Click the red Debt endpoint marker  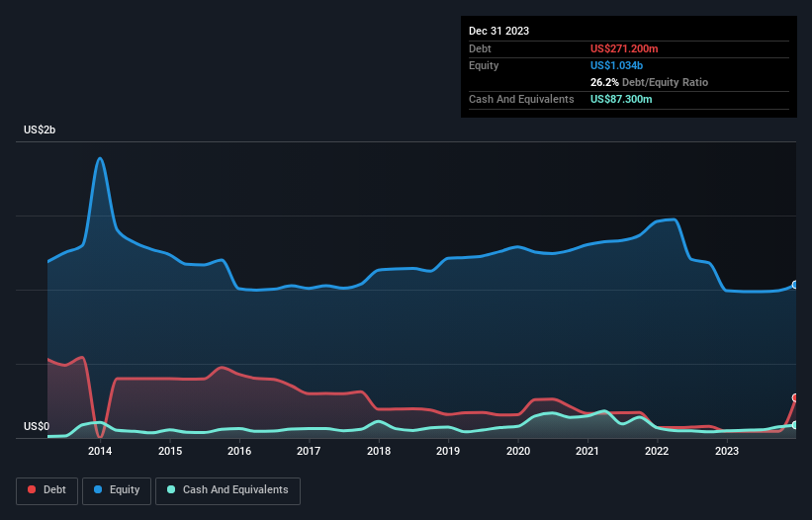tap(796, 397)
